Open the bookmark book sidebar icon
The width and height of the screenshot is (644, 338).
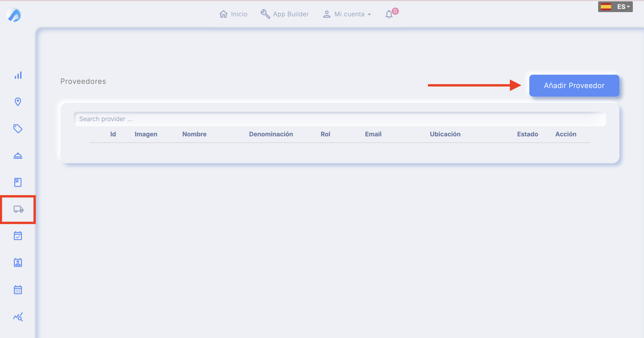point(18,182)
